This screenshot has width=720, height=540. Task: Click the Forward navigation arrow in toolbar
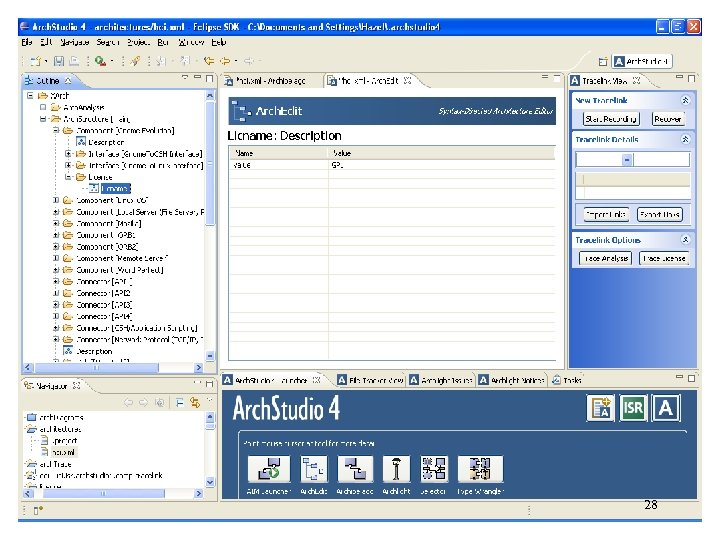point(249,61)
